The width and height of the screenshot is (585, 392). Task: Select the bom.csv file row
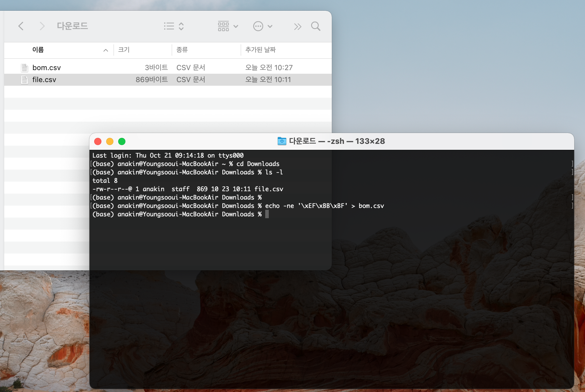coord(47,68)
